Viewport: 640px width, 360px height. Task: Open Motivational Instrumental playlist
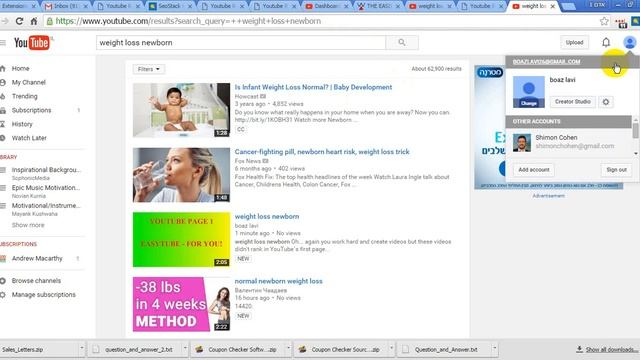46,205
